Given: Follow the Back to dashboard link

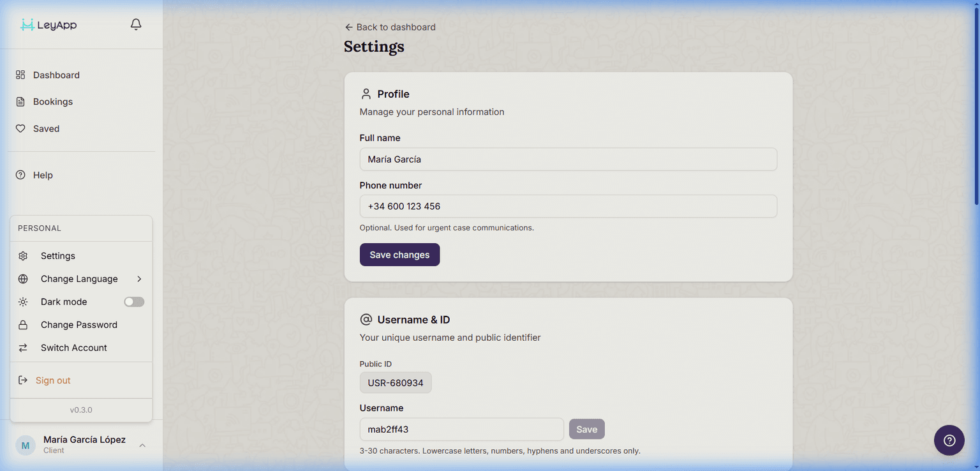Looking at the screenshot, I should (390, 27).
